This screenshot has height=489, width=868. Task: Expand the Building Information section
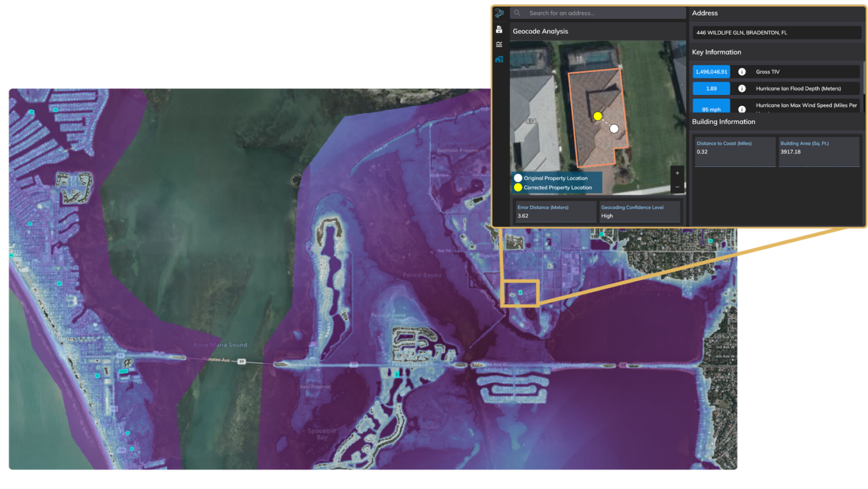click(723, 122)
